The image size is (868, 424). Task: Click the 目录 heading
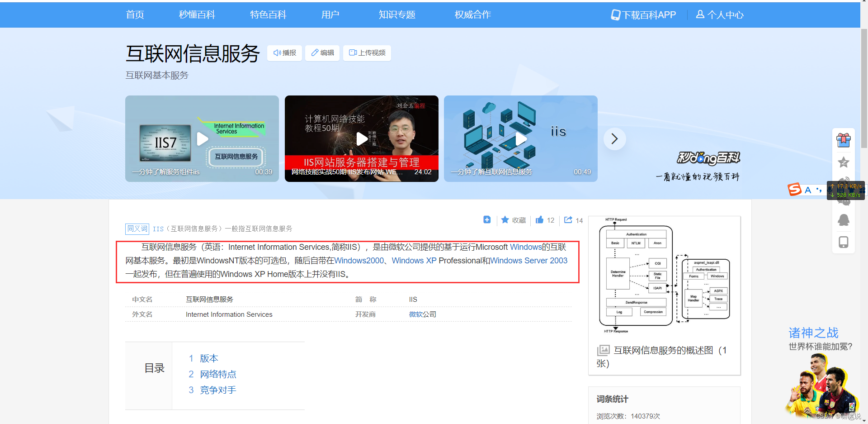coord(154,368)
